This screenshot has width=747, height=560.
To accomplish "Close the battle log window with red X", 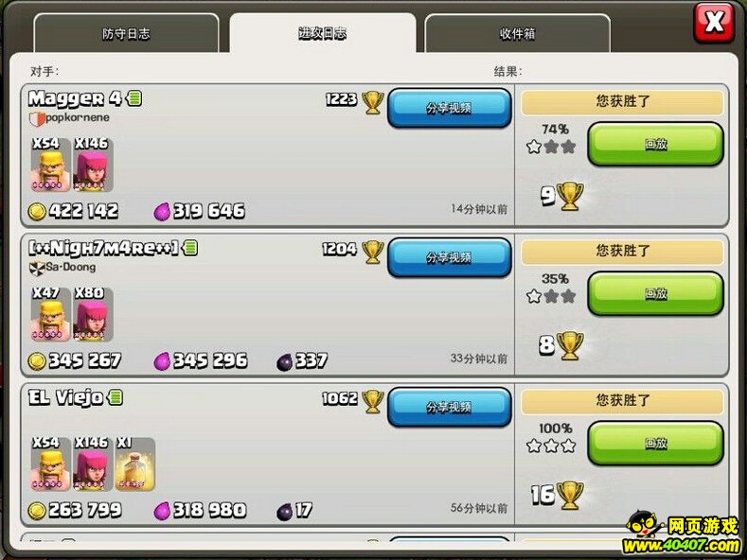I will pyautogui.click(x=714, y=23).
